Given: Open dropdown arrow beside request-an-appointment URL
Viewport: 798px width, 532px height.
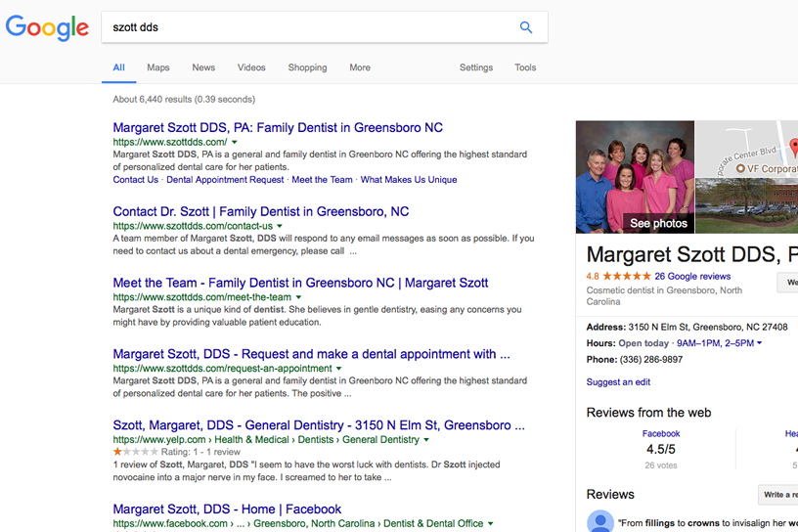Looking at the screenshot, I should (339, 369).
